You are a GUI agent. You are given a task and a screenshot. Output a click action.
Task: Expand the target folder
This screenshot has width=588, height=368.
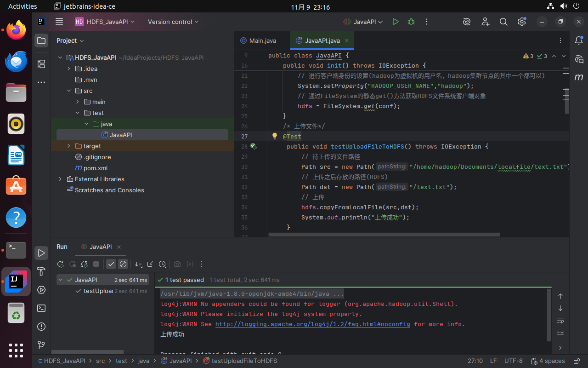point(68,146)
